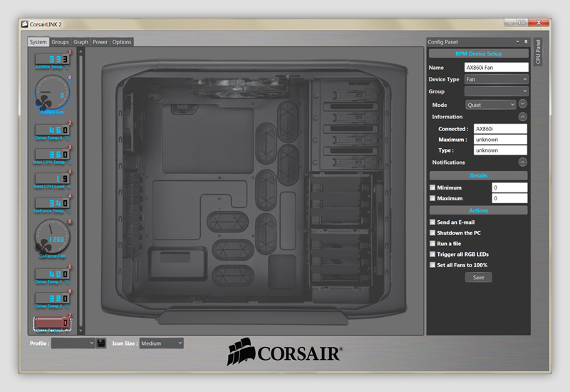Click the Details section header
The width and height of the screenshot is (570, 392).
[x=478, y=175]
